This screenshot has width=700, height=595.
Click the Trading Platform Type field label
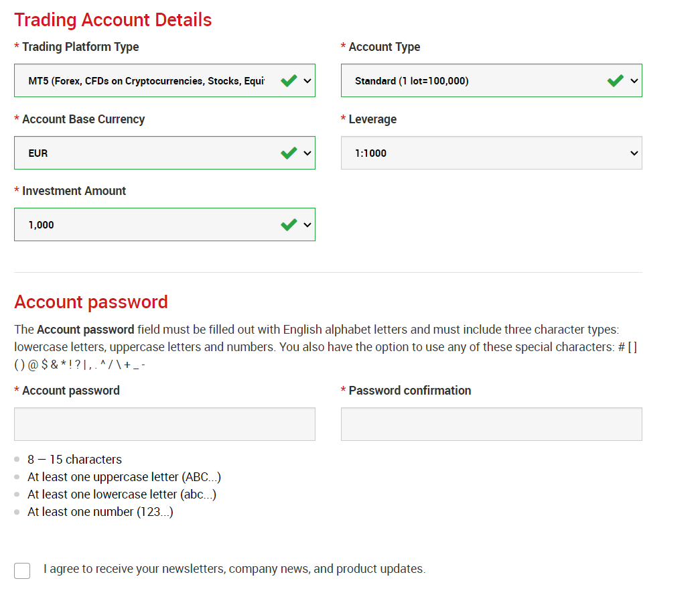coord(80,47)
